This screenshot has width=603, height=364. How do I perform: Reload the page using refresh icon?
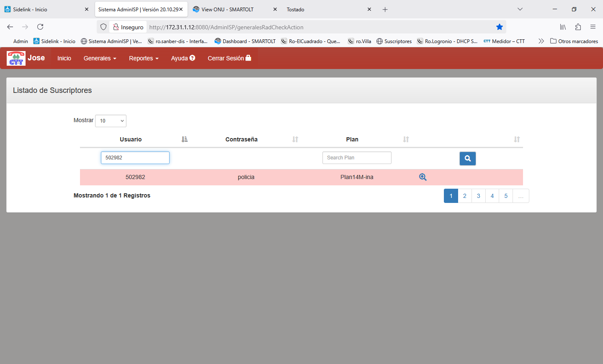tap(40, 27)
